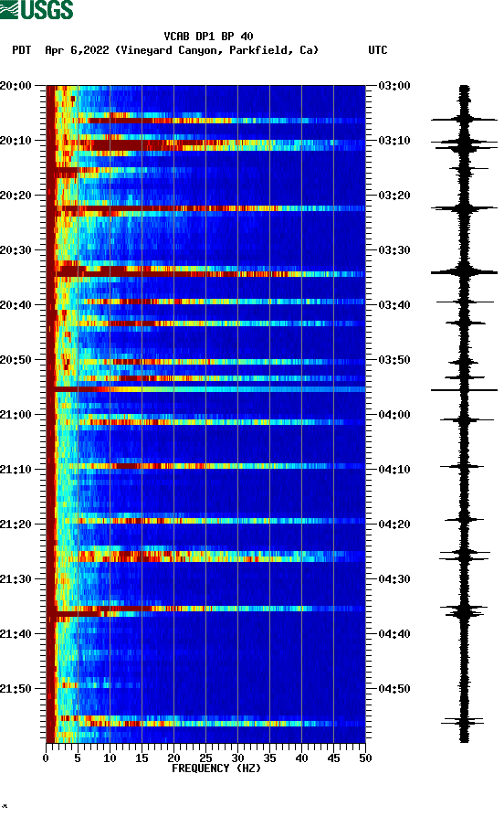The height and width of the screenshot is (816, 504).
Task: Click the '30' frequency axis label
Action: (x=237, y=758)
